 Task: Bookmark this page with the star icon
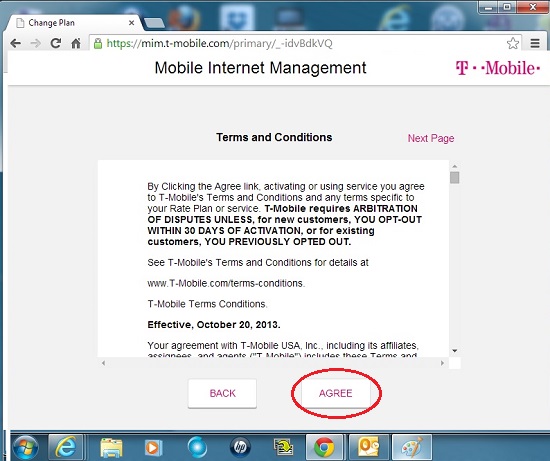click(x=512, y=44)
